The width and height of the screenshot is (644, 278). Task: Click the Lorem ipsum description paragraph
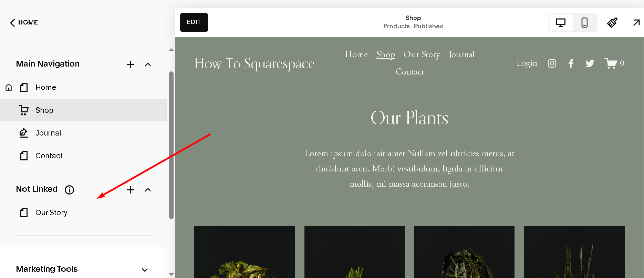pyautogui.click(x=409, y=169)
